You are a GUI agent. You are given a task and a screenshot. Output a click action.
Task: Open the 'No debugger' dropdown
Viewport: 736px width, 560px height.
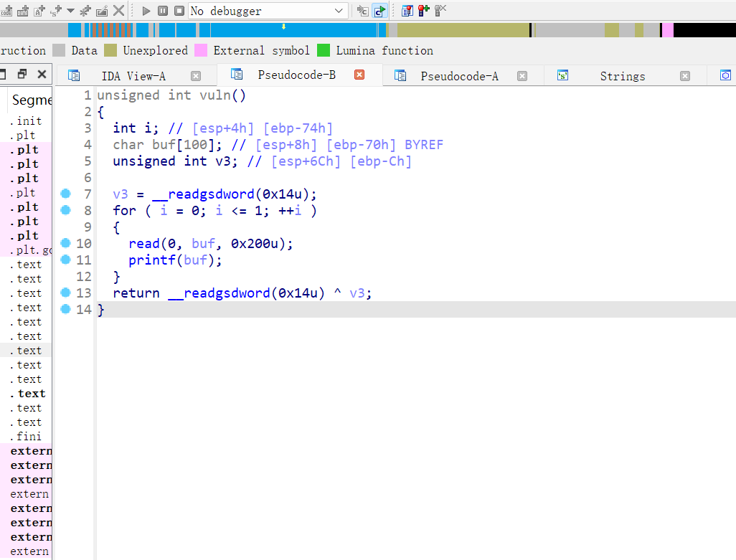(339, 11)
